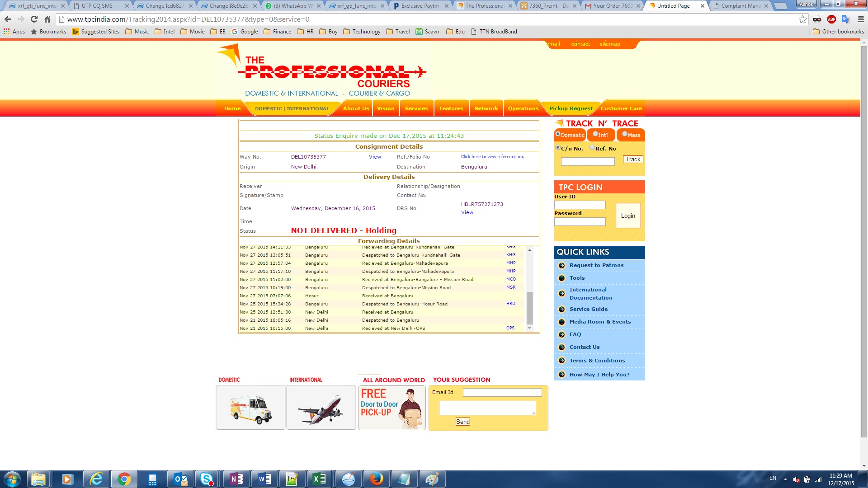Open the AdBlock Plus extension icon
The height and width of the screenshot is (488, 868).
click(831, 19)
